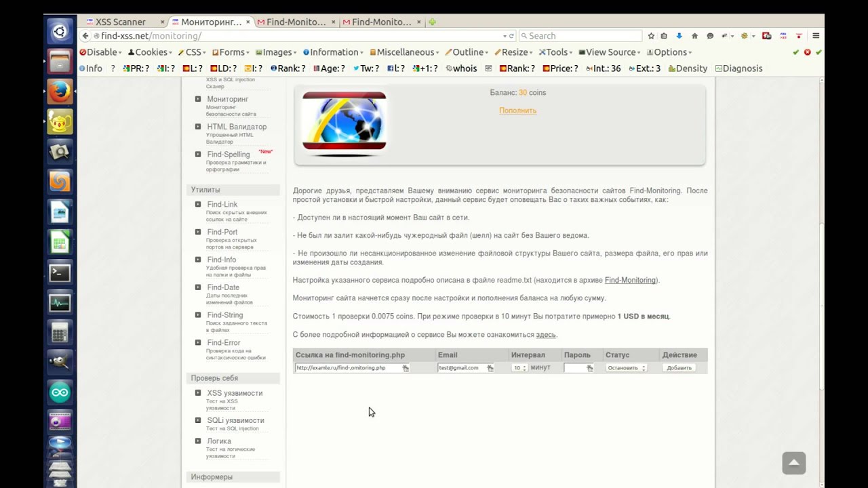Click the whois SEO toolbar item
This screenshot has width=868, height=488.
click(461, 68)
